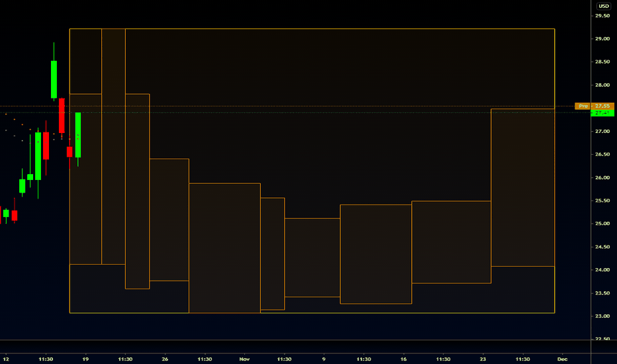Click the 25.50 price axis label
This screenshot has height=364, width=617.
pos(602,201)
